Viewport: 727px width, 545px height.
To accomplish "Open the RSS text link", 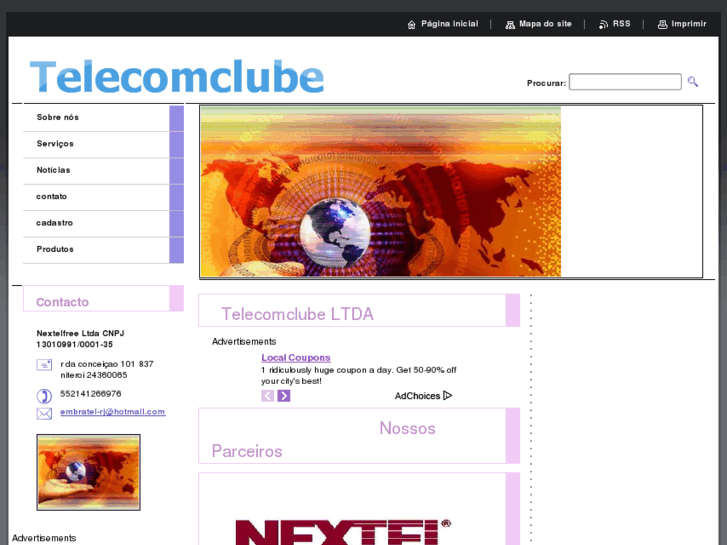I will point(621,24).
